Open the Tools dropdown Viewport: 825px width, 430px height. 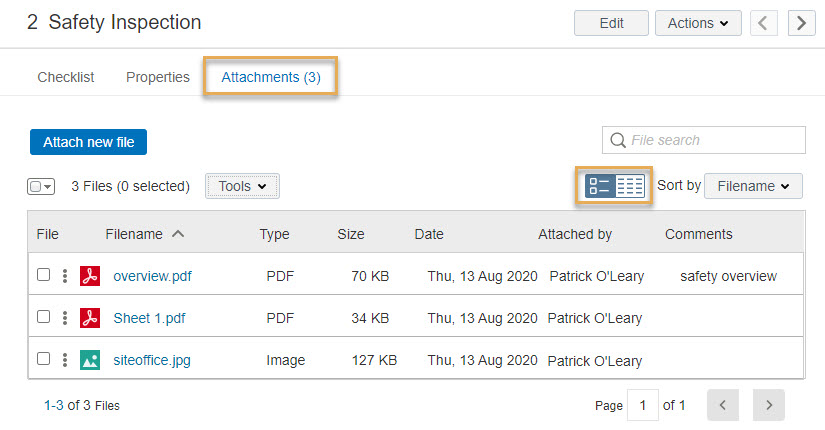(x=242, y=186)
